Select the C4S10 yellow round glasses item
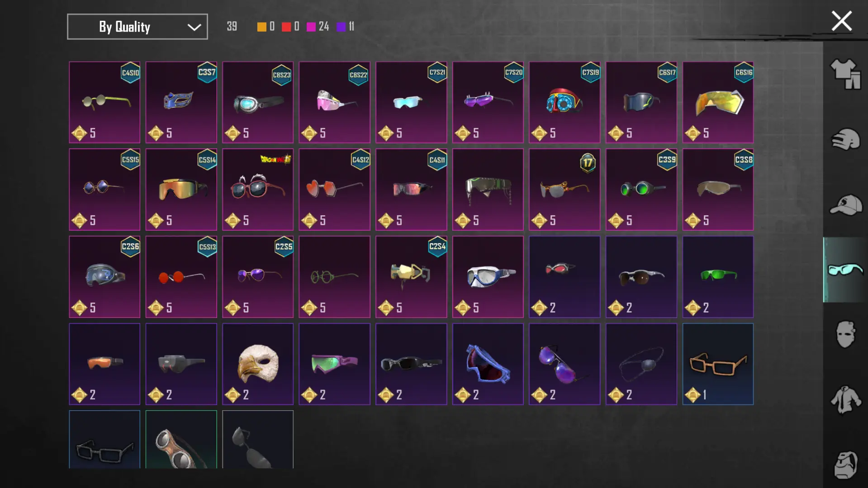 click(x=104, y=102)
